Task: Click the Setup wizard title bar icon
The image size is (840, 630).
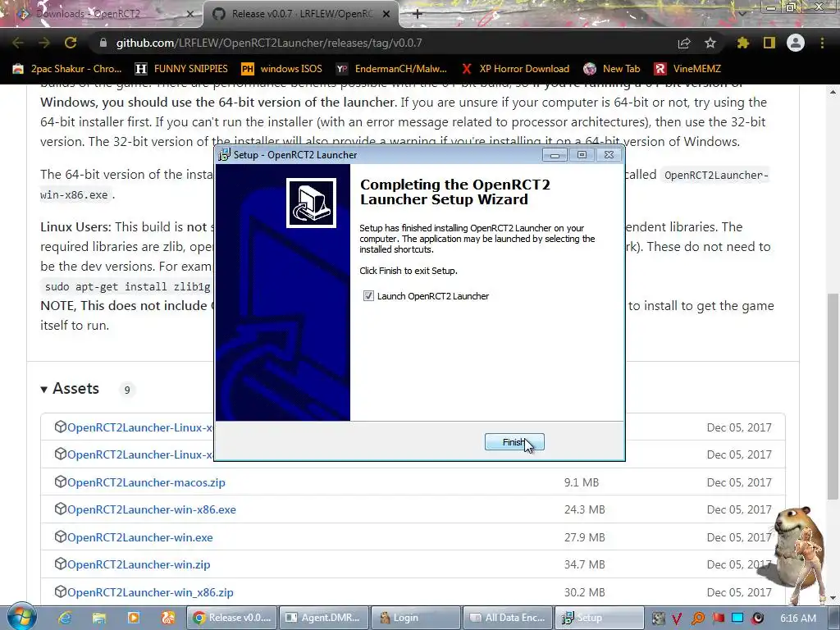Action: [225, 155]
